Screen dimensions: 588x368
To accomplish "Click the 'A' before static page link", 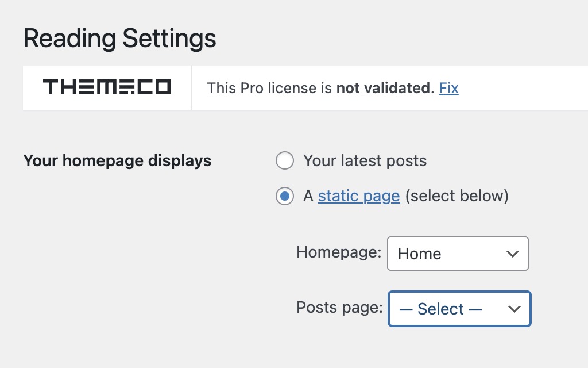I will tap(308, 196).
